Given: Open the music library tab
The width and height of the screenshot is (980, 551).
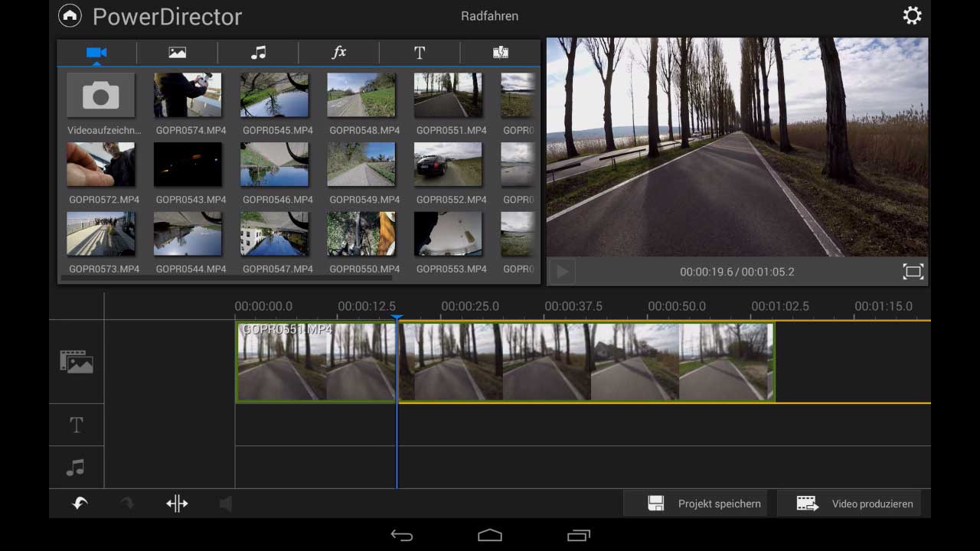Looking at the screenshot, I should coord(259,53).
